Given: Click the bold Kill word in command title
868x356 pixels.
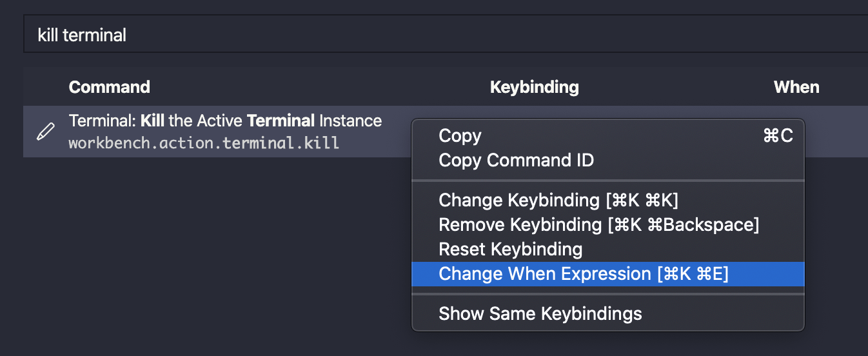Looking at the screenshot, I should [x=153, y=121].
